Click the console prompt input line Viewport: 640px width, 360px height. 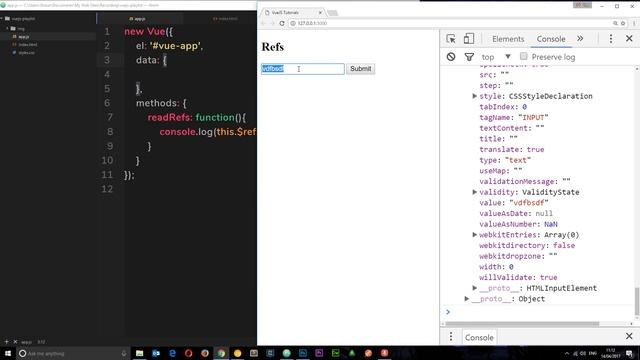click(539, 312)
